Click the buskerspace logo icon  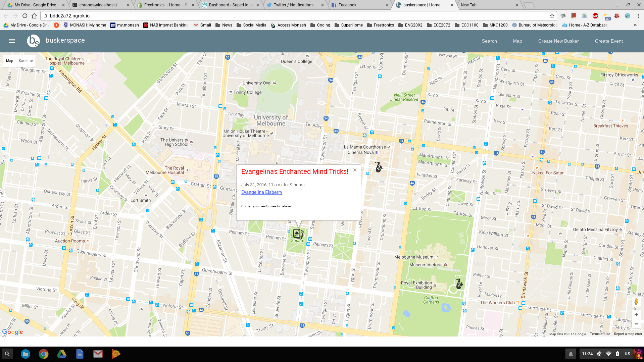click(x=34, y=41)
